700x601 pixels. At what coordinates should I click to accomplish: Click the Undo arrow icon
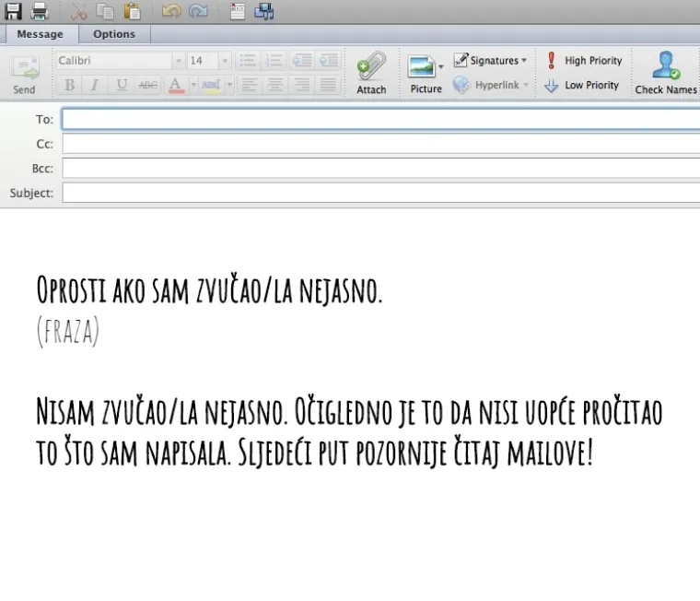(171, 11)
